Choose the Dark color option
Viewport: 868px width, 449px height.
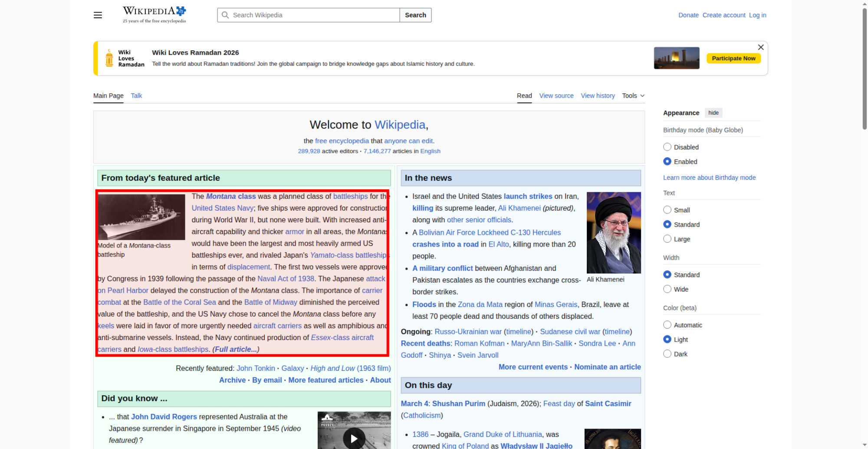click(x=667, y=354)
